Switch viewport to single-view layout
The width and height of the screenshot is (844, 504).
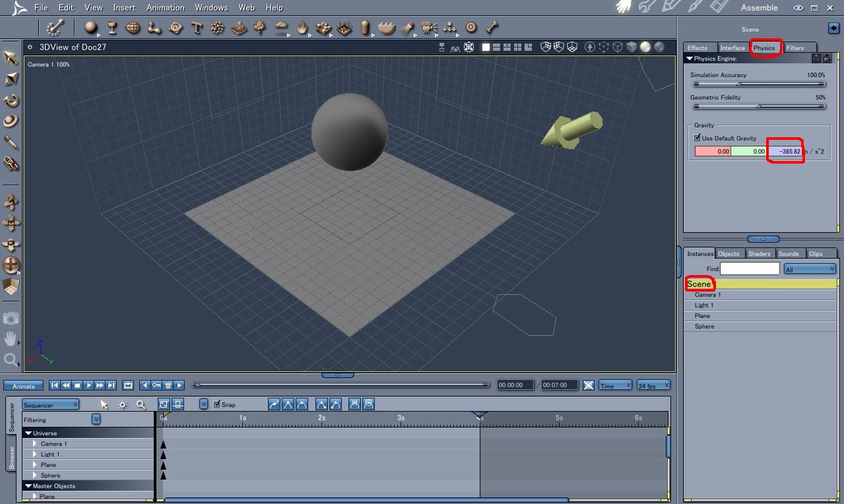click(x=486, y=47)
